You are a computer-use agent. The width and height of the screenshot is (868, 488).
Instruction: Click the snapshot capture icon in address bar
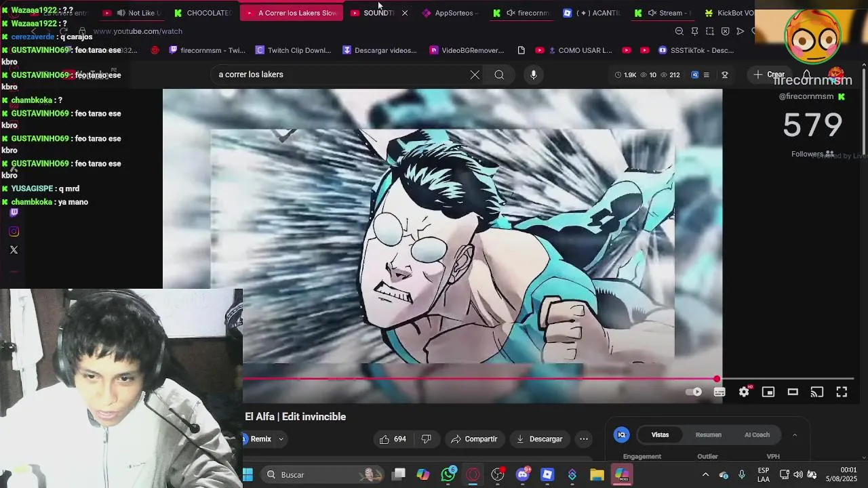pyautogui.click(x=710, y=31)
